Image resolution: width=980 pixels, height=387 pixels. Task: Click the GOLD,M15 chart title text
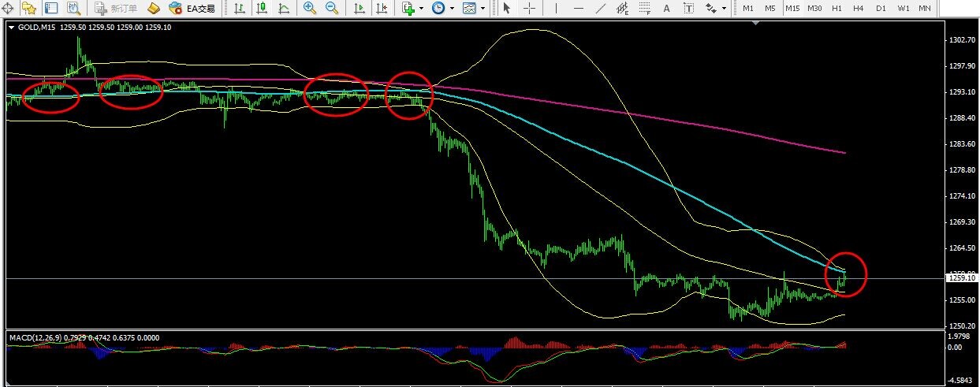[36, 27]
